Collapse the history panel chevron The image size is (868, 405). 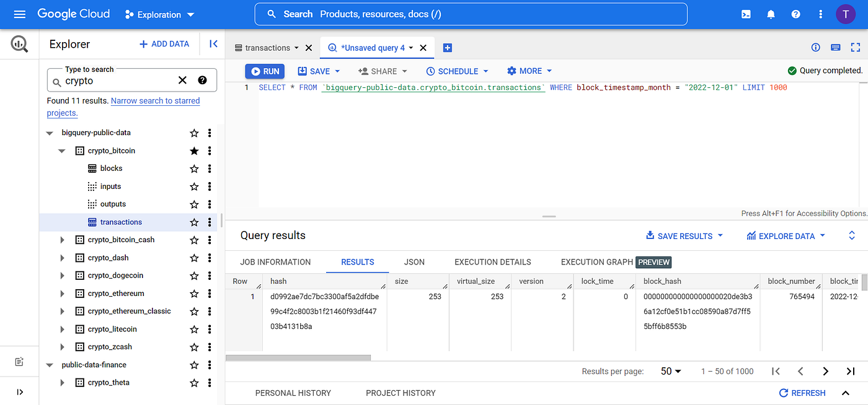845,393
